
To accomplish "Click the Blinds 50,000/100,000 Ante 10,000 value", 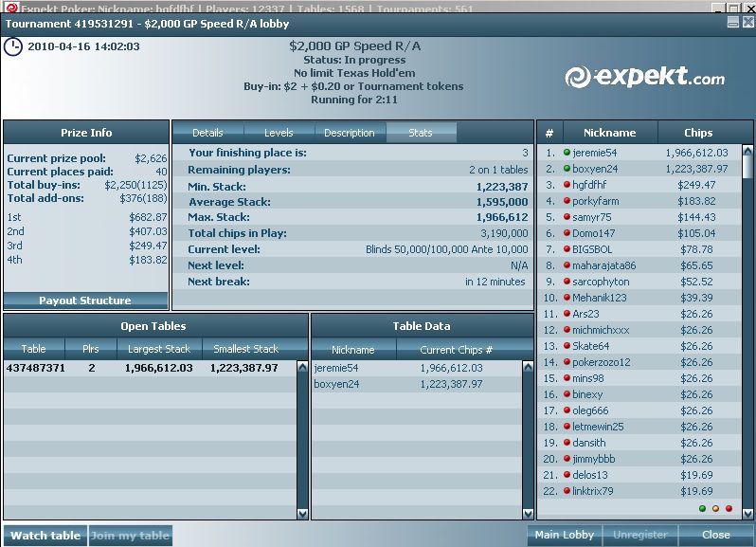I will click(x=446, y=249).
